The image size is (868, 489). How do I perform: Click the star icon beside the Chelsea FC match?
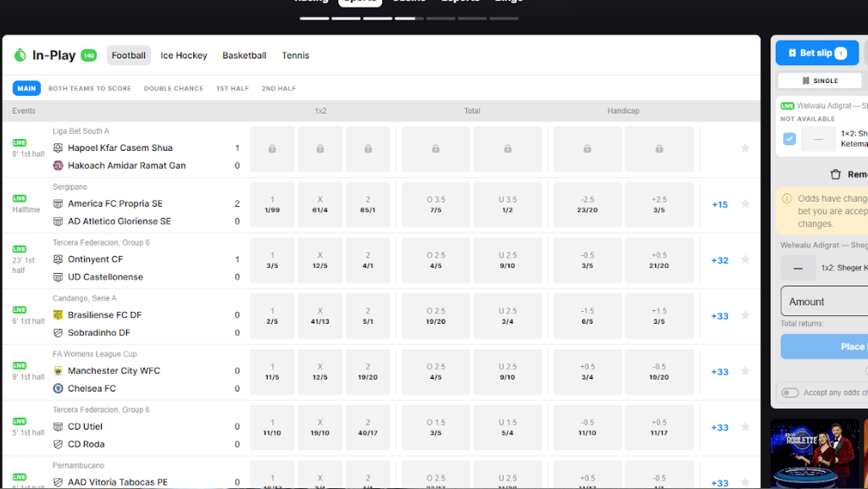(745, 371)
